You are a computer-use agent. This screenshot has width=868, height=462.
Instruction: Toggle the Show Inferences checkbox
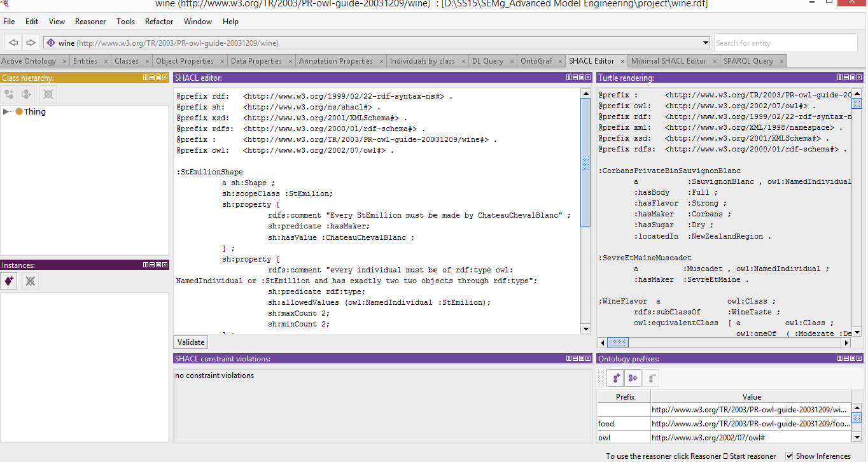(789, 456)
